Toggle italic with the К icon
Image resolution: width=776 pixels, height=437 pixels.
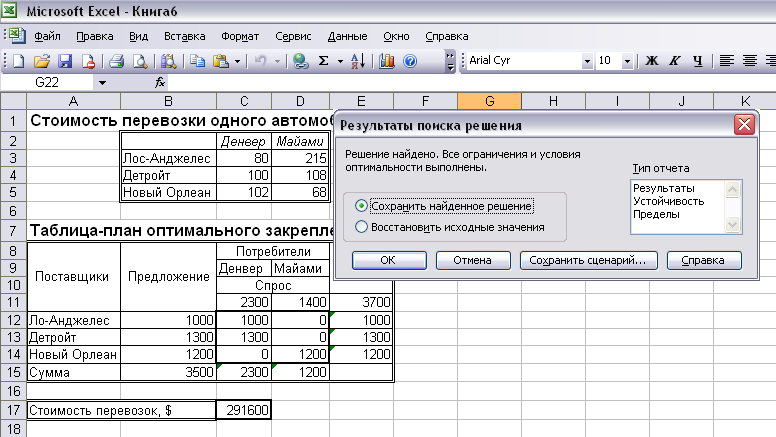674,61
